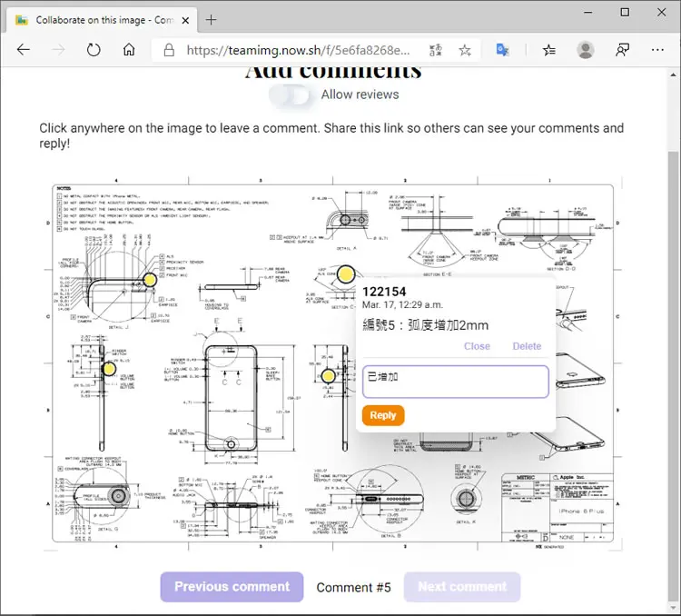The height and width of the screenshot is (616, 681).
Task: Click the orange Reply button
Action: [x=383, y=415]
